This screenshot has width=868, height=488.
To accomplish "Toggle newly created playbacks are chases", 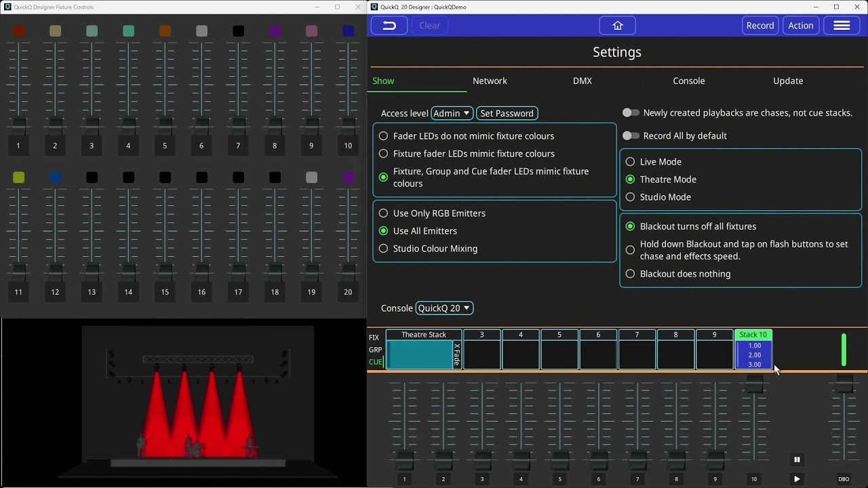I will coord(631,113).
